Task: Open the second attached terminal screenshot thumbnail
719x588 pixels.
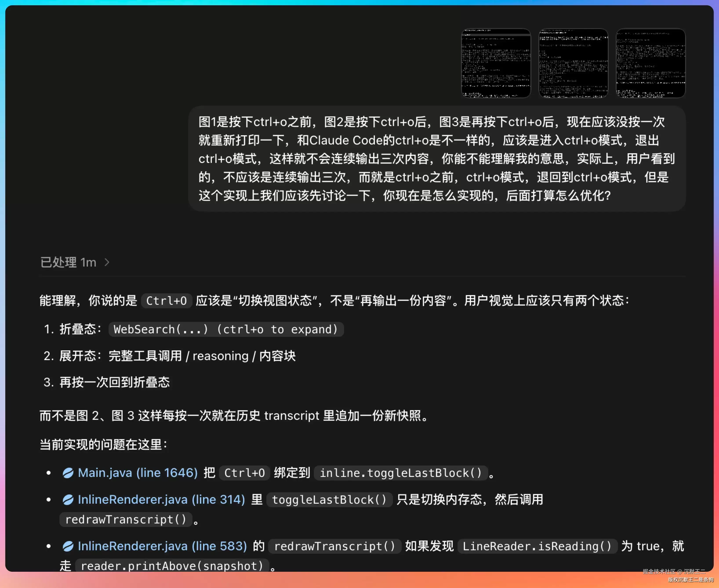Action: [573, 63]
